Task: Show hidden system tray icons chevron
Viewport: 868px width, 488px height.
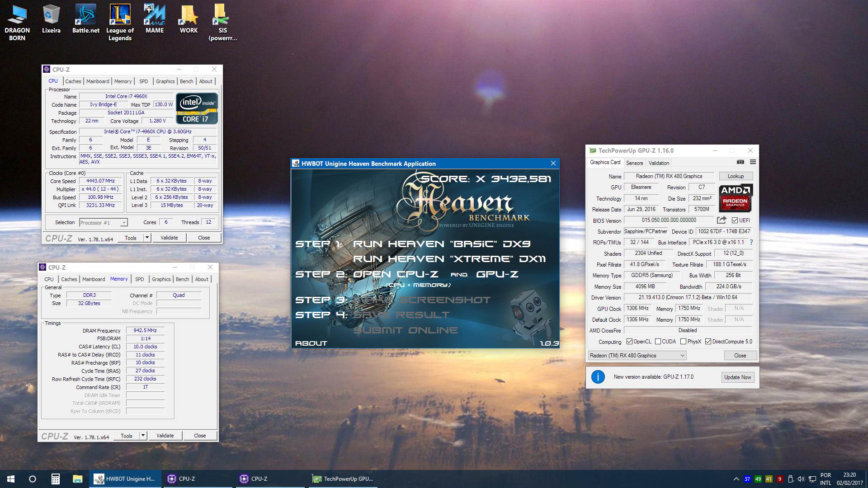Action: [736, 479]
